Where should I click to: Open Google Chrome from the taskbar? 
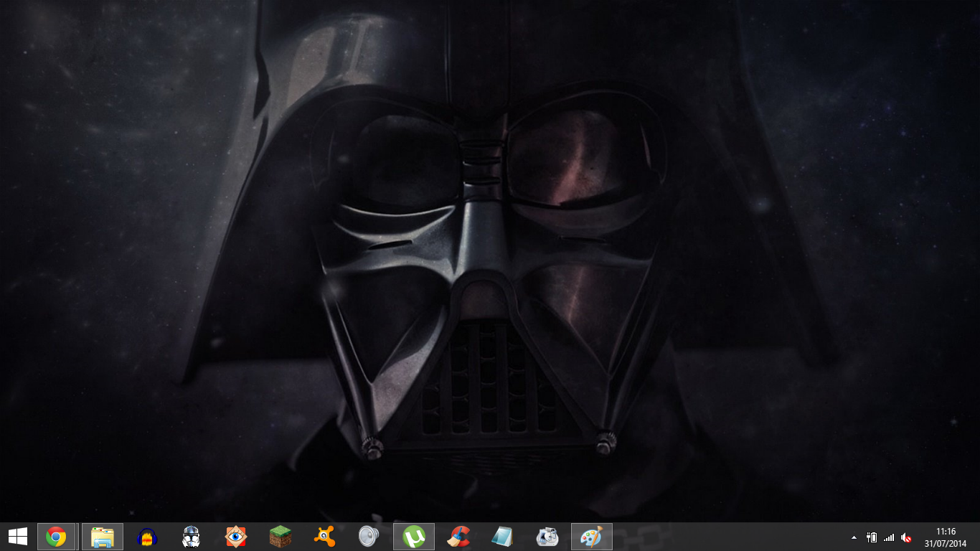click(x=57, y=537)
